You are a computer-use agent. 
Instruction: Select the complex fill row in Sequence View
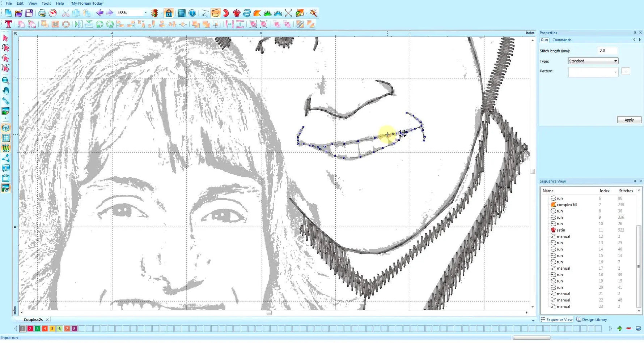point(588,205)
